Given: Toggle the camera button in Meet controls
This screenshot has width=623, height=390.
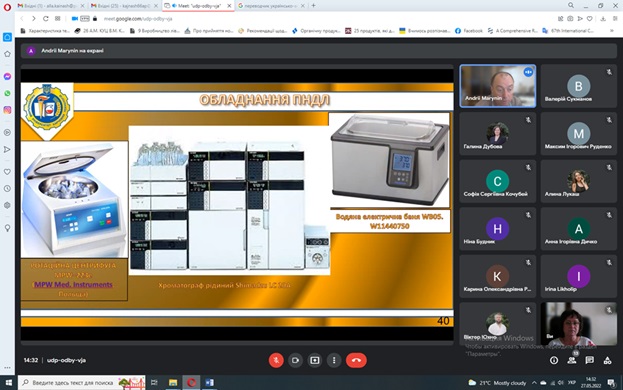Looking at the screenshot, I should pos(295,360).
